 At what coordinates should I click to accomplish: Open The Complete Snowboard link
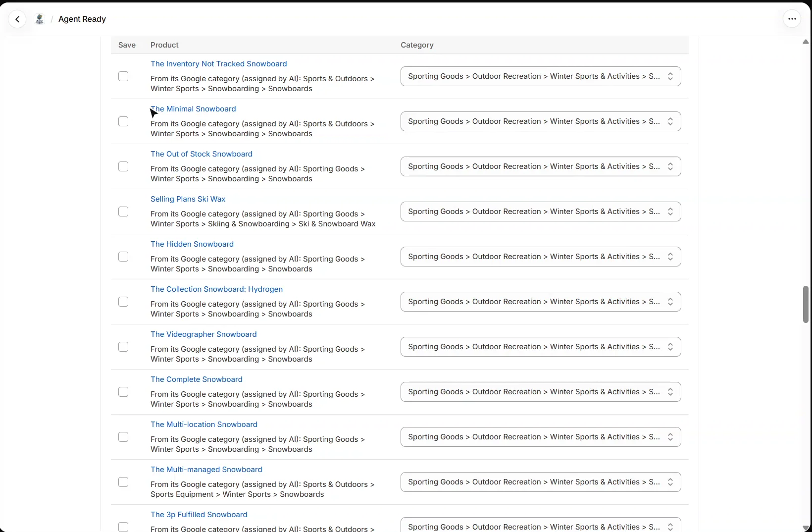(x=197, y=379)
